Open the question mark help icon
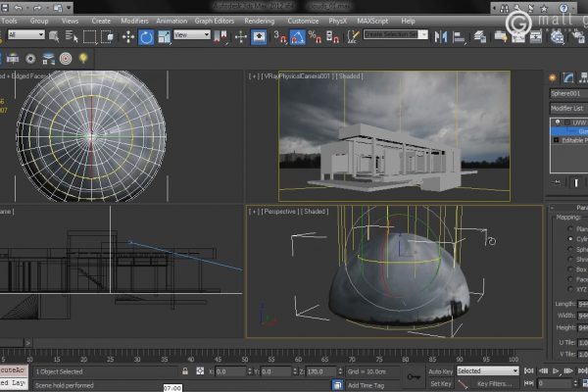The width and height of the screenshot is (588, 392). 563,8
